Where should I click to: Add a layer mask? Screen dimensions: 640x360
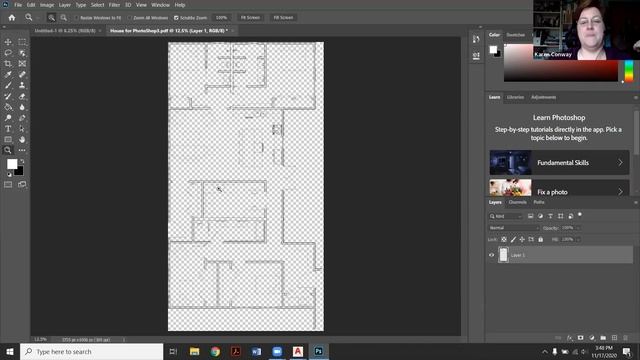[580, 338]
